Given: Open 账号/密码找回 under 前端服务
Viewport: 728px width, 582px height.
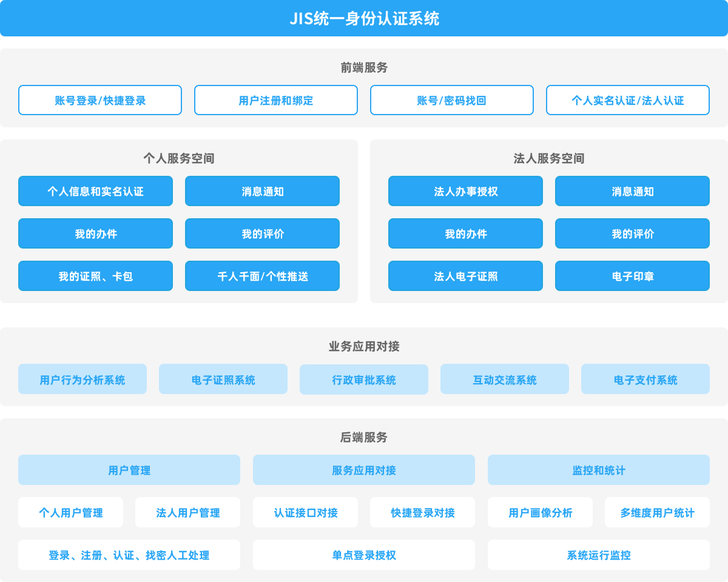Looking at the screenshot, I should click(452, 100).
